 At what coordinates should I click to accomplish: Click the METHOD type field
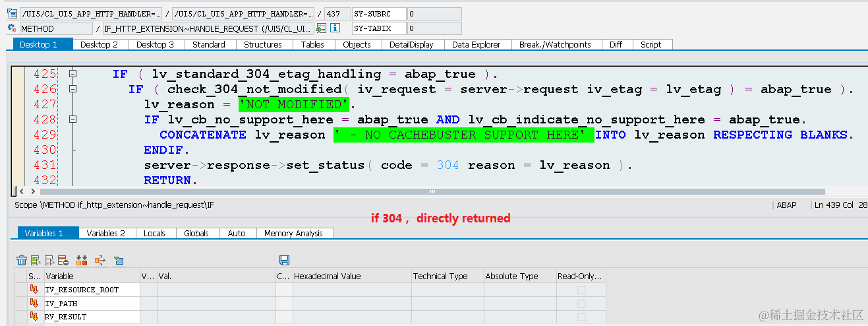[56, 28]
